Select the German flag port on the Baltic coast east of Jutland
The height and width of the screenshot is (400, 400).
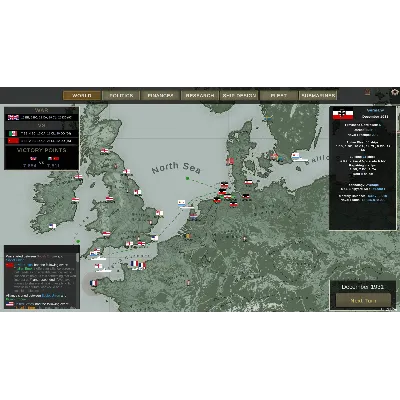click(x=248, y=182)
